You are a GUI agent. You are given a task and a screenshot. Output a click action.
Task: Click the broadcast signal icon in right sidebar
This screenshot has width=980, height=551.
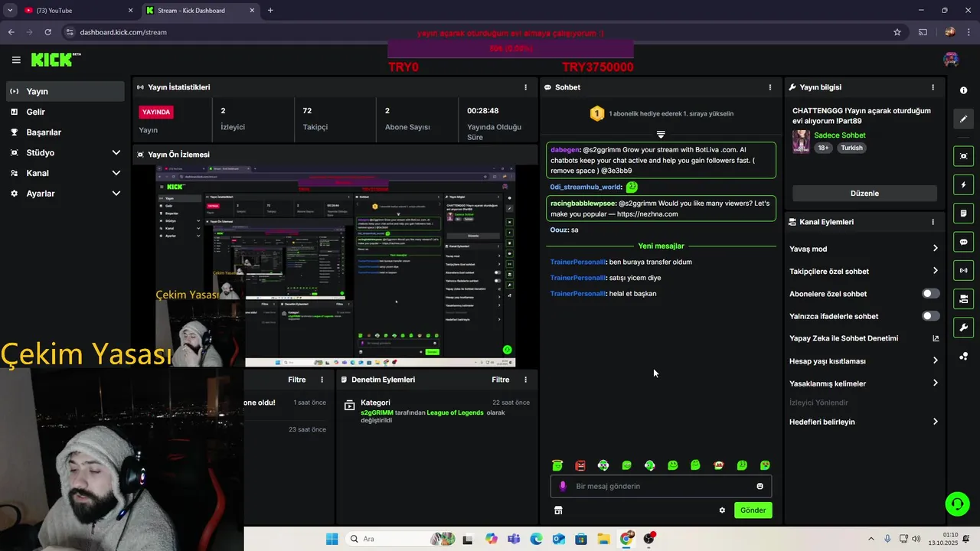click(x=963, y=270)
